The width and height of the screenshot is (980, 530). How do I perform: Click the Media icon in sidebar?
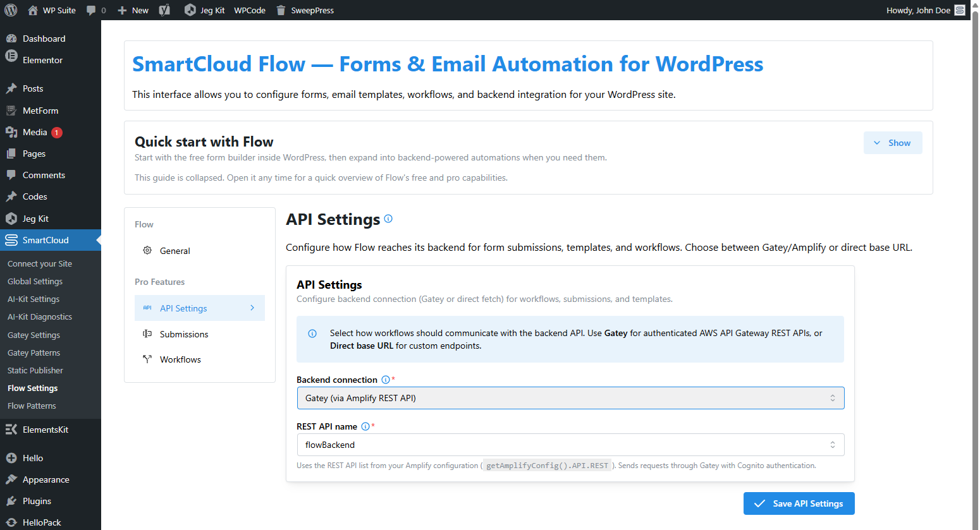pyautogui.click(x=11, y=132)
